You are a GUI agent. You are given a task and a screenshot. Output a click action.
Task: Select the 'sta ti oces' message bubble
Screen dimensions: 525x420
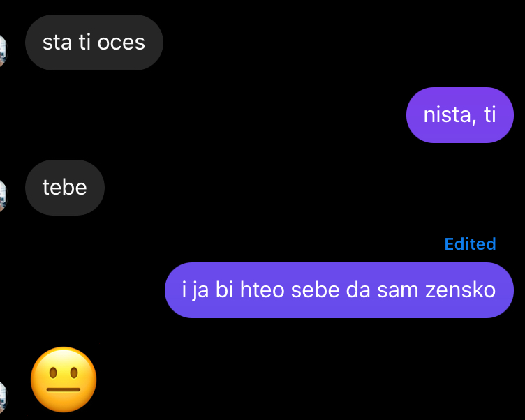[x=94, y=43]
